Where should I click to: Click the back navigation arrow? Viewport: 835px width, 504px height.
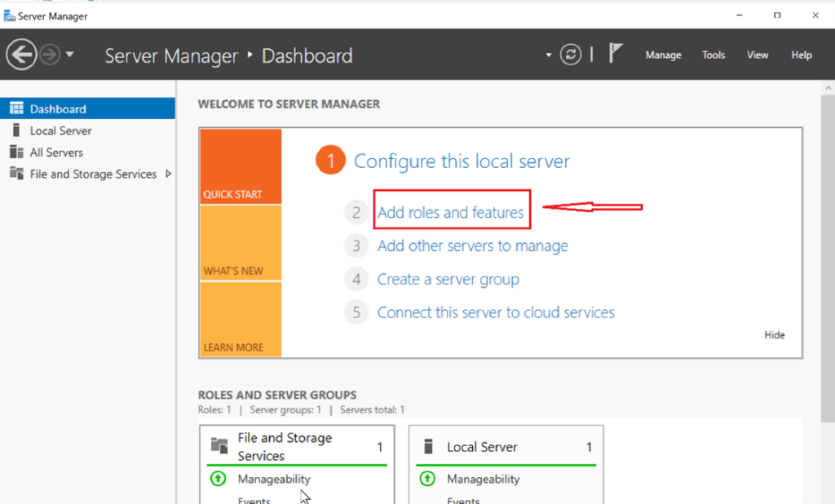pos(21,55)
